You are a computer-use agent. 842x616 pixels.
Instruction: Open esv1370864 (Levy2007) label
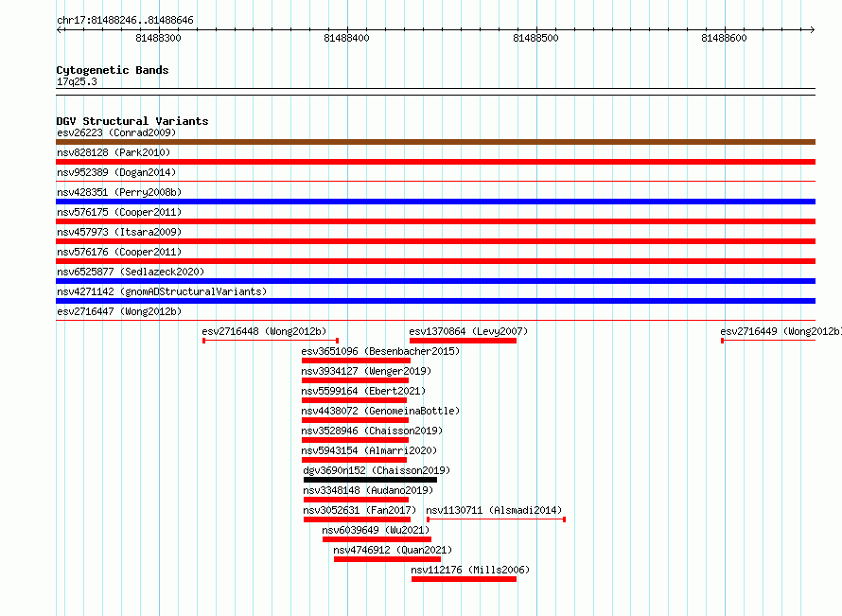[x=468, y=331]
